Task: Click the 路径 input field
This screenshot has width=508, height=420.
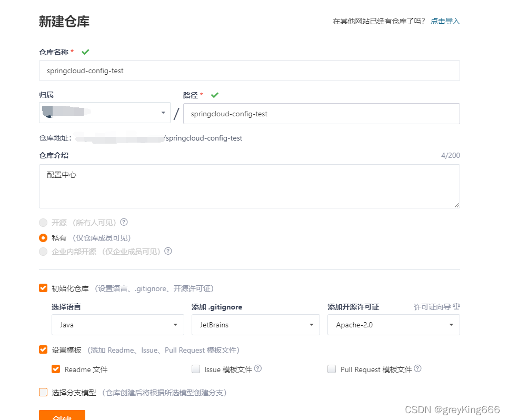Action: click(322, 114)
